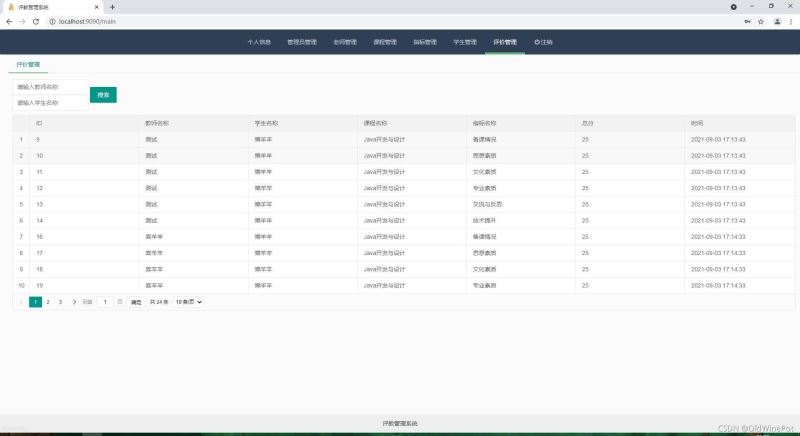800x436 pixels.
Task: Open the 老师管理 nav menu
Action: point(345,42)
